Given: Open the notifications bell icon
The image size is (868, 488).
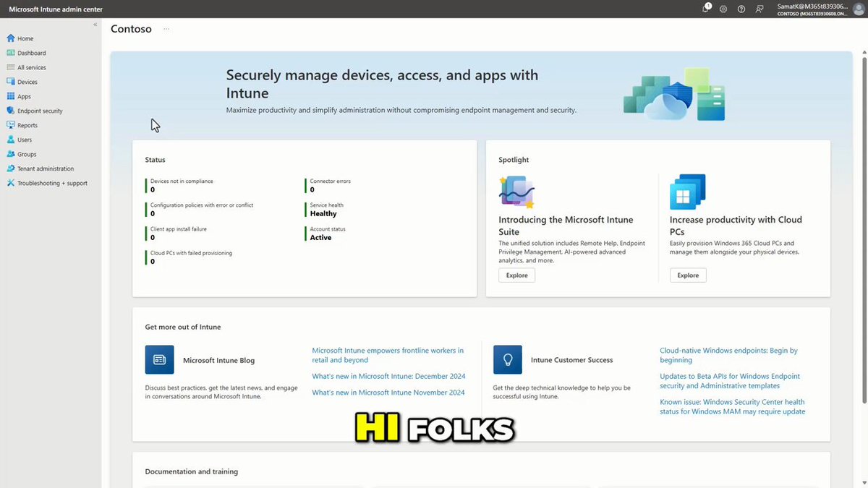Looking at the screenshot, I should [x=706, y=9].
